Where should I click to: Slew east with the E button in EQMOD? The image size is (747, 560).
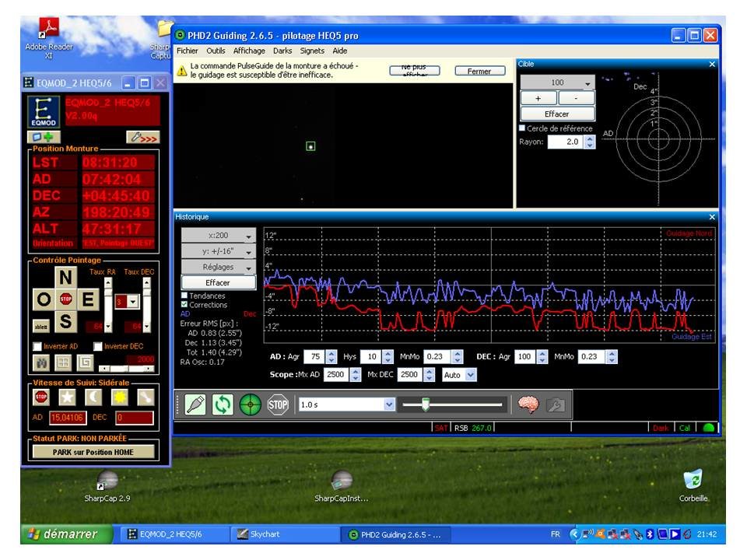pyautogui.click(x=88, y=299)
